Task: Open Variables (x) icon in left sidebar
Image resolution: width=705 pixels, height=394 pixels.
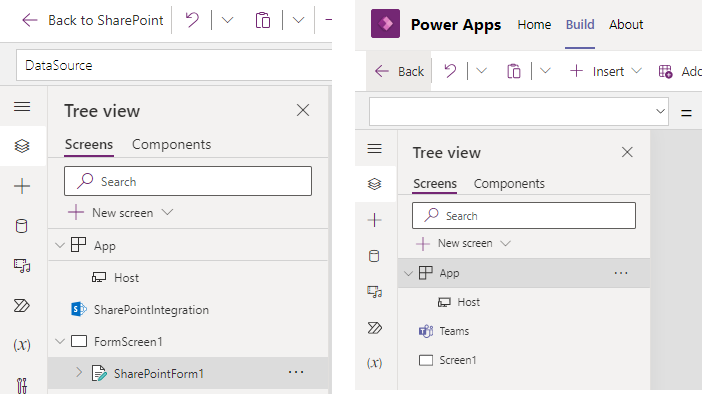Action: (22, 345)
